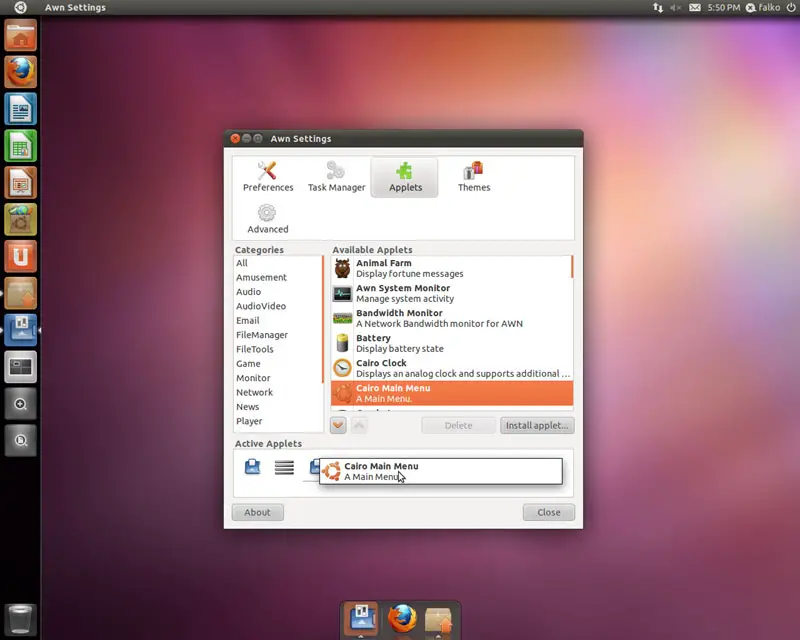Open the muted volume indicator
800x640 pixels.
pyautogui.click(x=676, y=8)
